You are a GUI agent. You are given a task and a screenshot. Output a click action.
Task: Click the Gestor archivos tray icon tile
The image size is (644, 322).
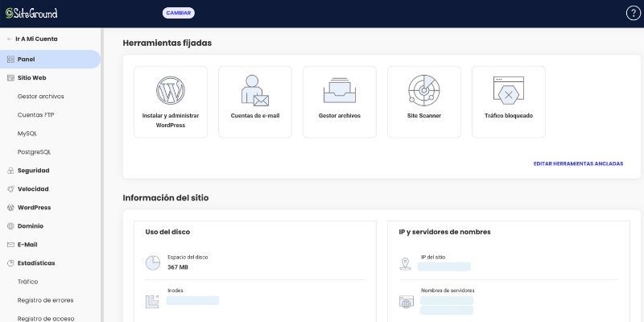tap(339, 90)
